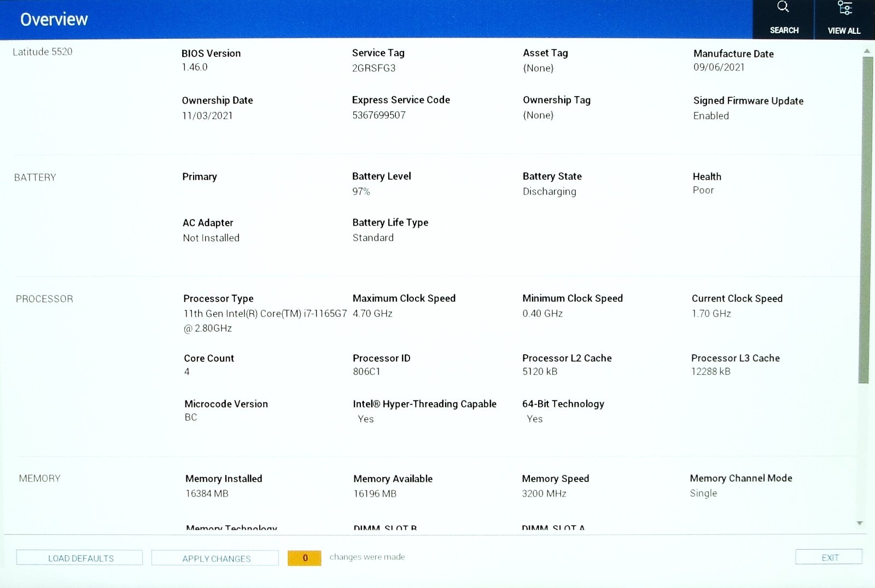This screenshot has height=588, width=875.
Task: Exit the BIOS setup
Action: pos(829,557)
